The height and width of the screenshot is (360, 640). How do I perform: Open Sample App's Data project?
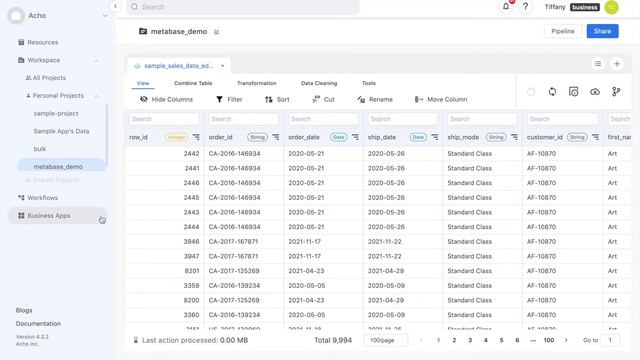pyautogui.click(x=61, y=131)
